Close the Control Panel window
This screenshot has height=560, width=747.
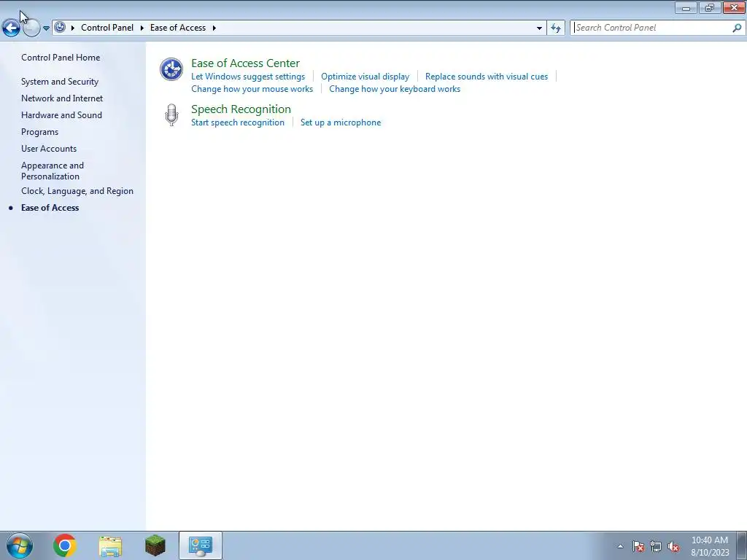(x=734, y=7)
